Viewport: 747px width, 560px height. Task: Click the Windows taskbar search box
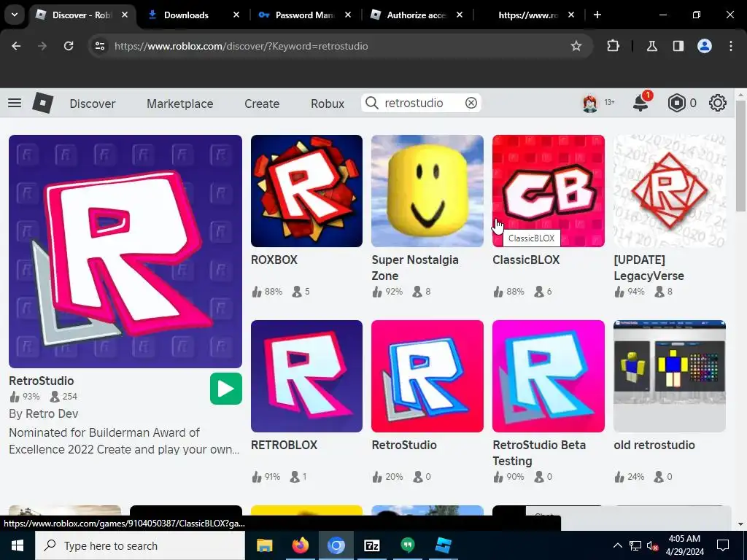coord(140,545)
